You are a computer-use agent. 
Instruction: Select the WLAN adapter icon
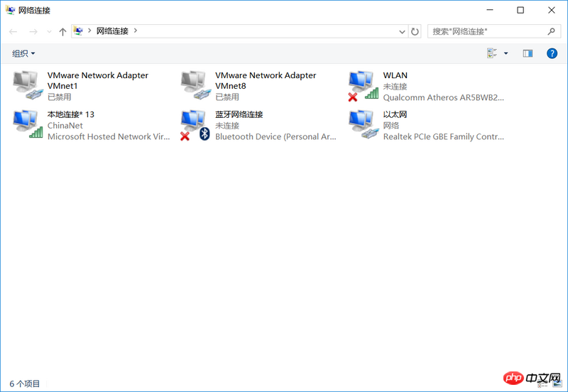[x=364, y=86]
